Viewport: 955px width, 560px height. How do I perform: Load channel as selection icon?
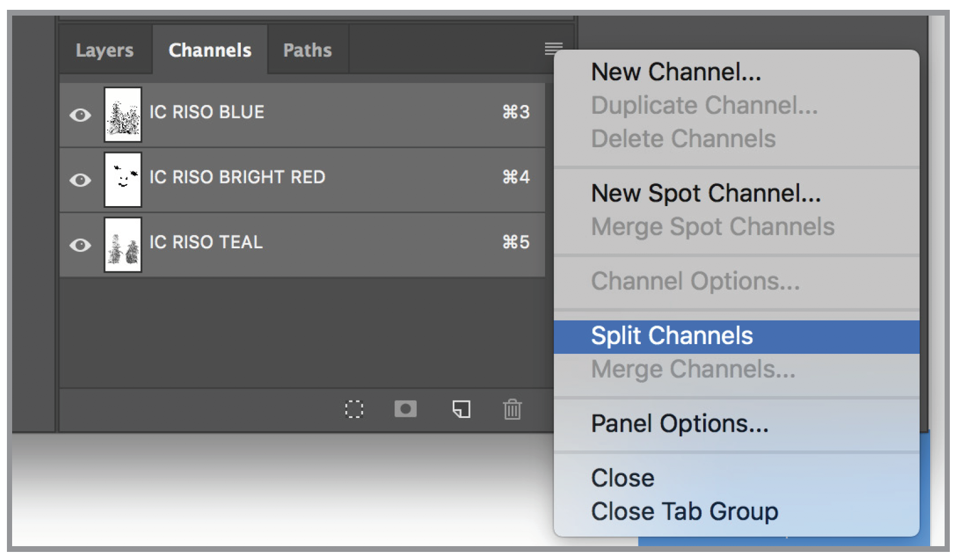pos(354,409)
